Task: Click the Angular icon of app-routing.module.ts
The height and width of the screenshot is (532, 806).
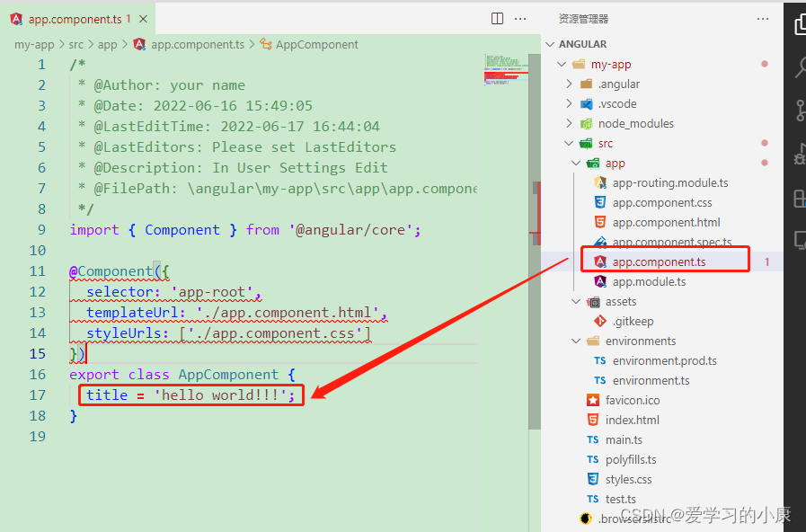Action: point(600,182)
